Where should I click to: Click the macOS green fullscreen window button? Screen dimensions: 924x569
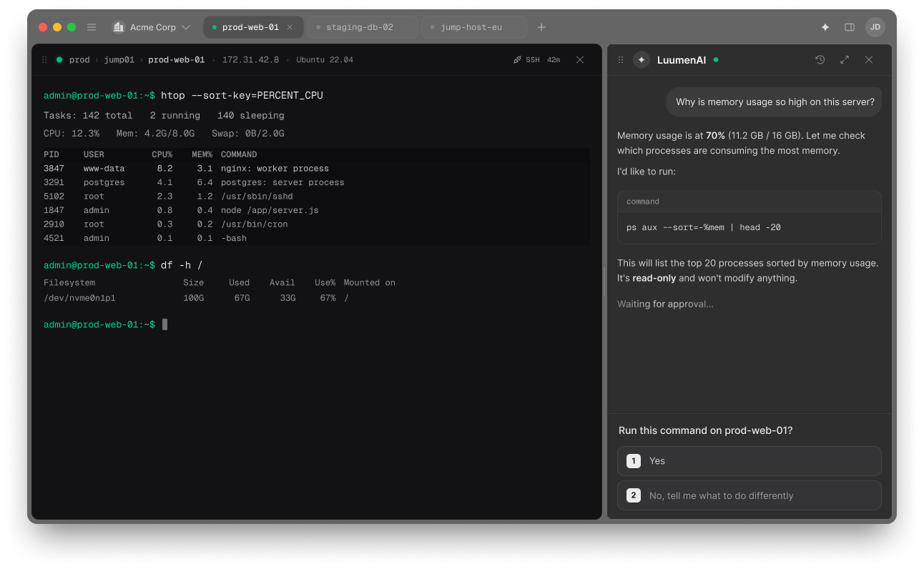[x=72, y=27]
